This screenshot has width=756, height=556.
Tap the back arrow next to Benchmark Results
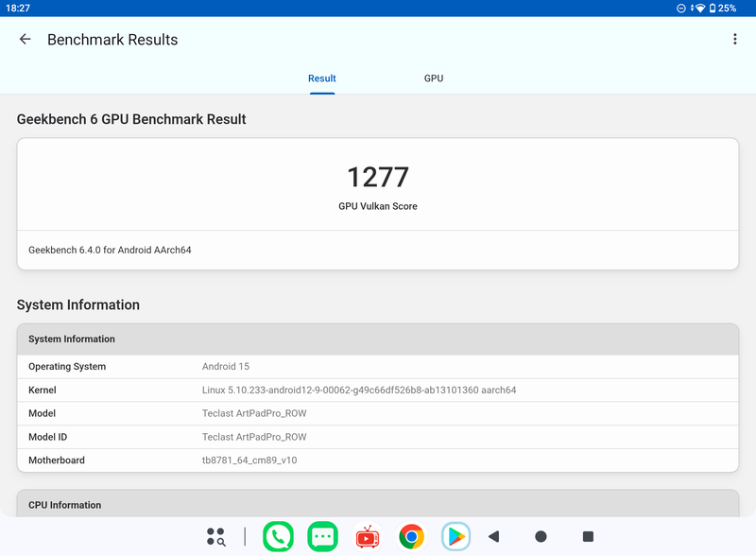25,39
